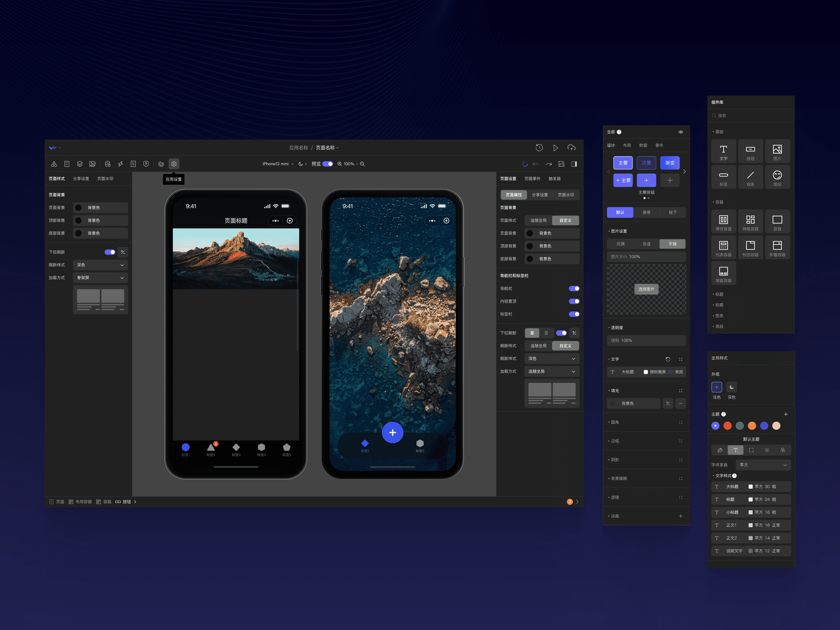Click the zoom out magnifier icon
840x630 pixels.
(362, 164)
